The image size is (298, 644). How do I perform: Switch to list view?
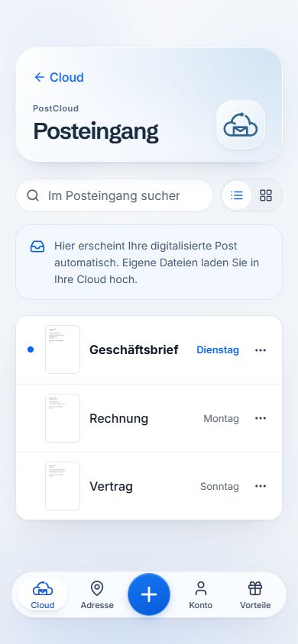pos(237,195)
